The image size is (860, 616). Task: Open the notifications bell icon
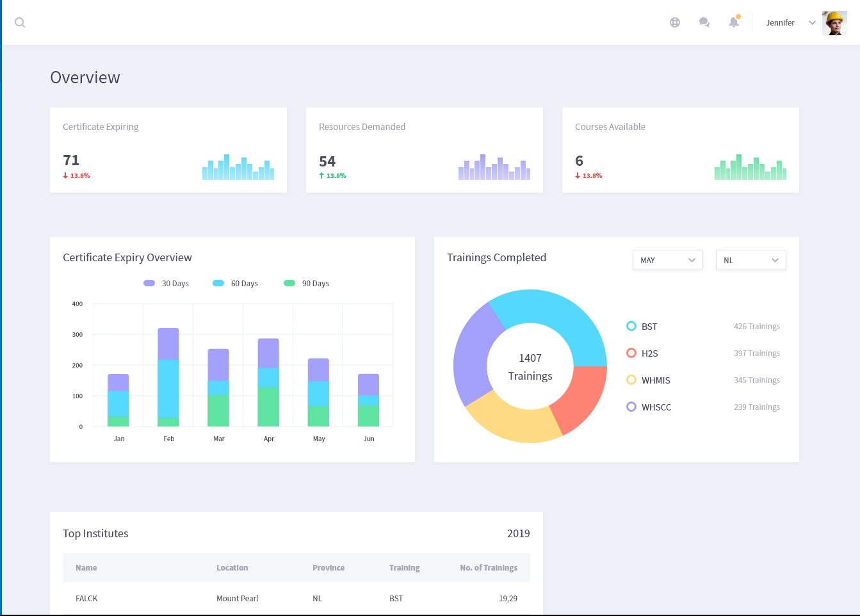734,22
